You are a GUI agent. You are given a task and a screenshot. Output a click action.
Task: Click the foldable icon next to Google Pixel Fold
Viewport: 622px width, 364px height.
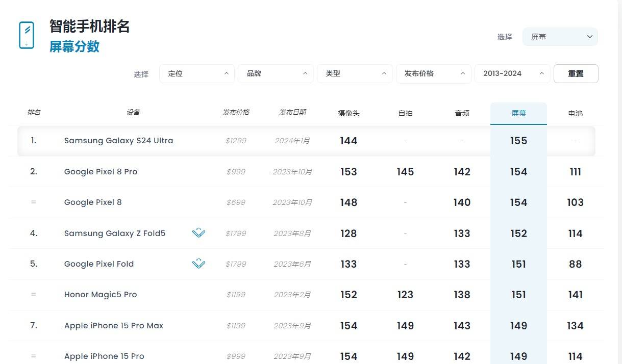coord(198,264)
